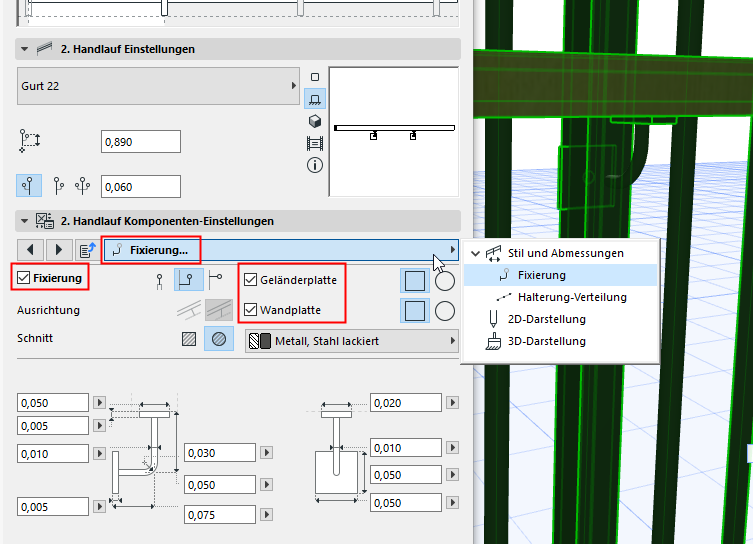Image resolution: width=753 pixels, height=544 pixels.
Task: Edit the 0,020 dimension field
Action: [x=406, y=403]
